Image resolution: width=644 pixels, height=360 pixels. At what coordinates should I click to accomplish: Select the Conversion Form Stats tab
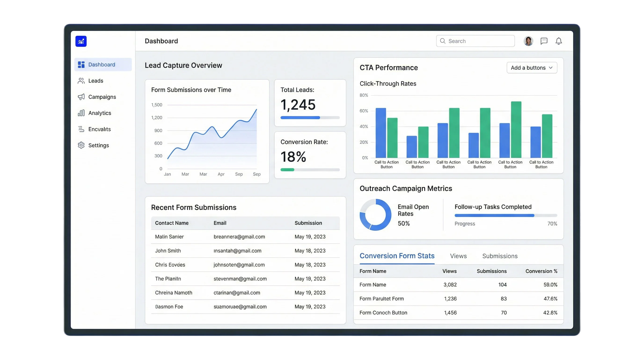tap(397, 256)
